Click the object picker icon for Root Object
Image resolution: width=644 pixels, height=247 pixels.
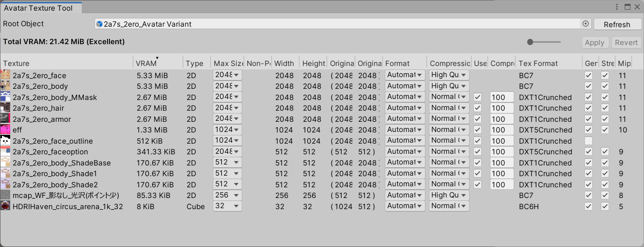585,24
